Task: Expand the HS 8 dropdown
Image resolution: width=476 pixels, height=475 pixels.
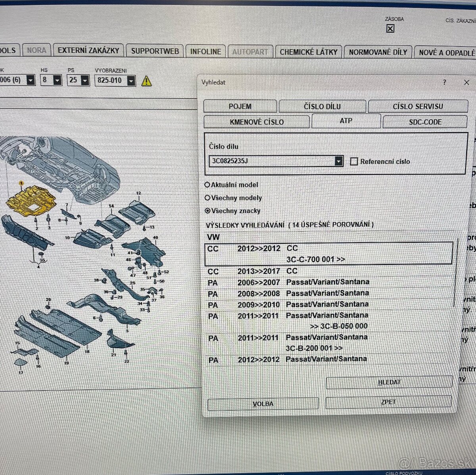Action: click(58, 80)
